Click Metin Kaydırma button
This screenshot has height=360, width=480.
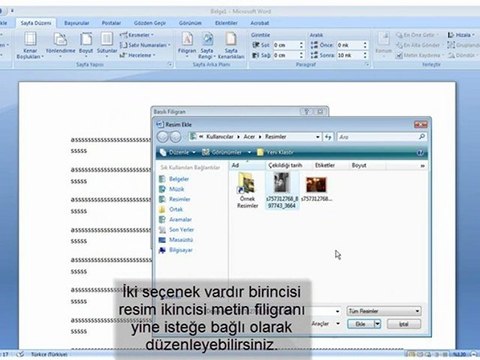(x=420, y=55)
